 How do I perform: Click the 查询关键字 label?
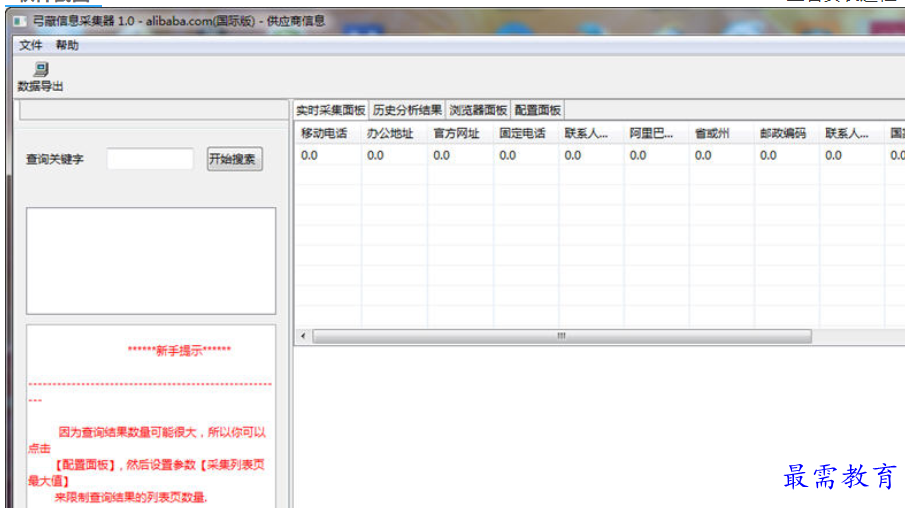click(x=55, y=159)
